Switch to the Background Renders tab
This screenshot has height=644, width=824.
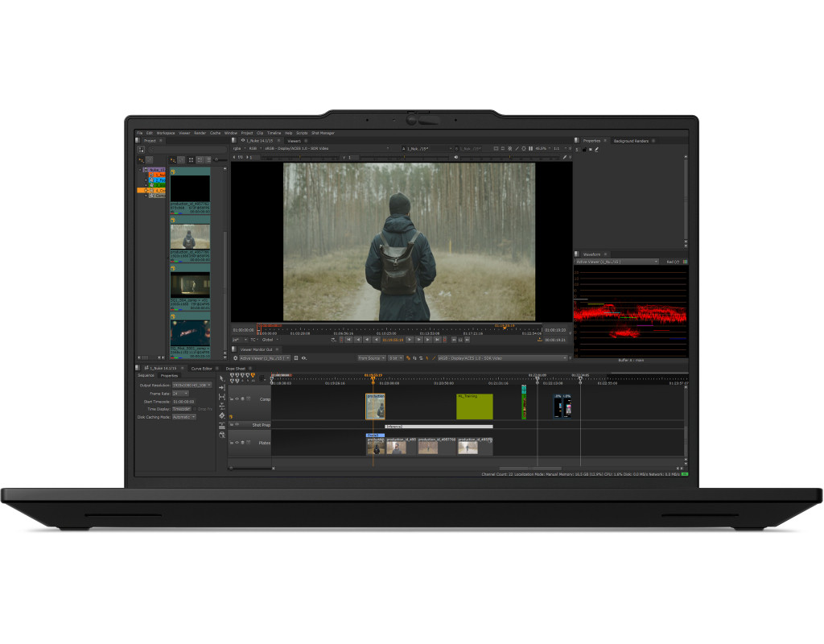[631, 141]
